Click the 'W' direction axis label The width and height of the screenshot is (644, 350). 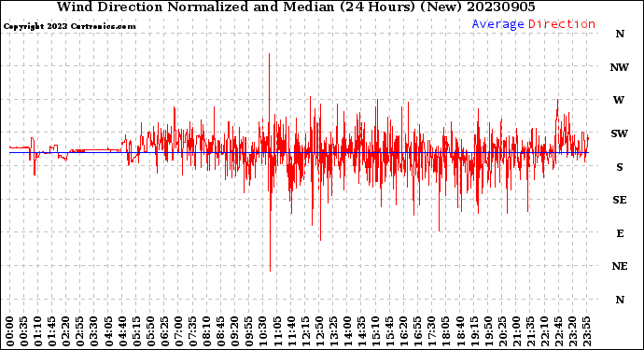point(619,100)
